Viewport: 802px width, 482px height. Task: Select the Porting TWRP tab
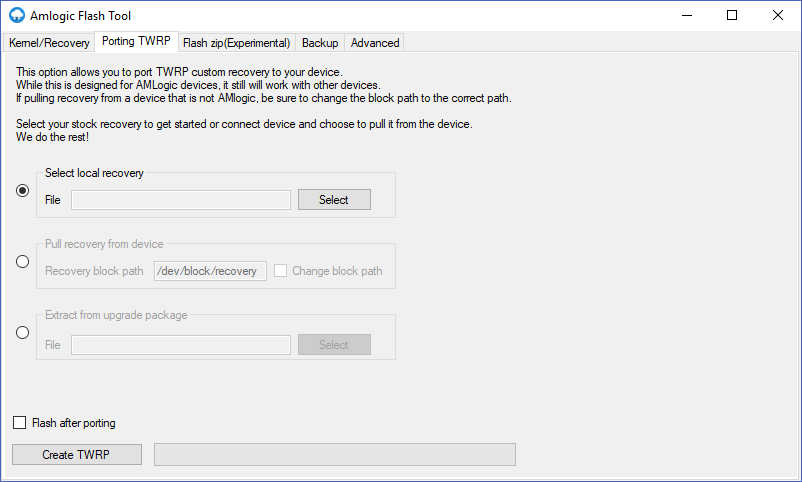point(136,41)
